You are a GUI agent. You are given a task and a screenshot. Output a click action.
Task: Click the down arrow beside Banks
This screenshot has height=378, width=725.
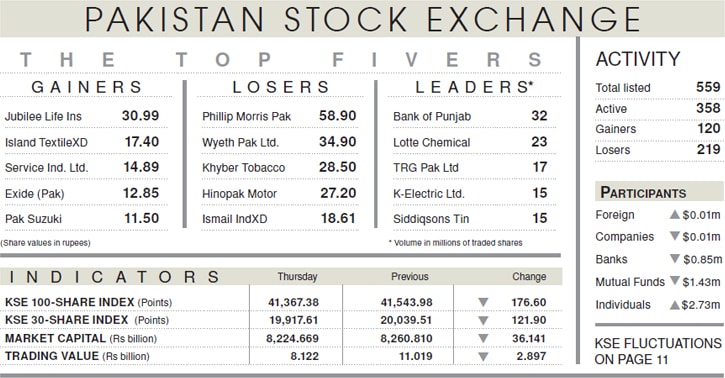(675, 258)
